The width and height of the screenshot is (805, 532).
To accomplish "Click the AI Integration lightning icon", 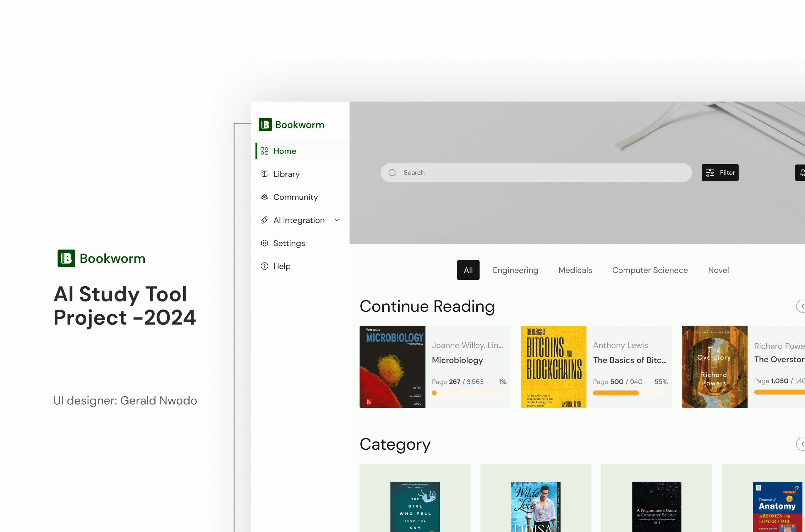I will point(264,220).
